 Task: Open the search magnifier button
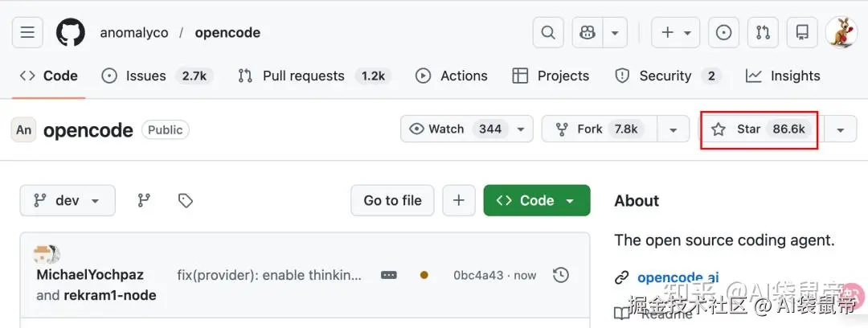pos(548,33)
